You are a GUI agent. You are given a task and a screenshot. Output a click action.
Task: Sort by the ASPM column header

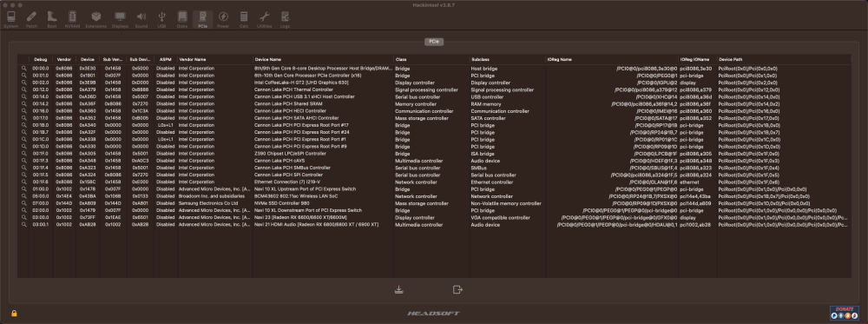[165, 59]
